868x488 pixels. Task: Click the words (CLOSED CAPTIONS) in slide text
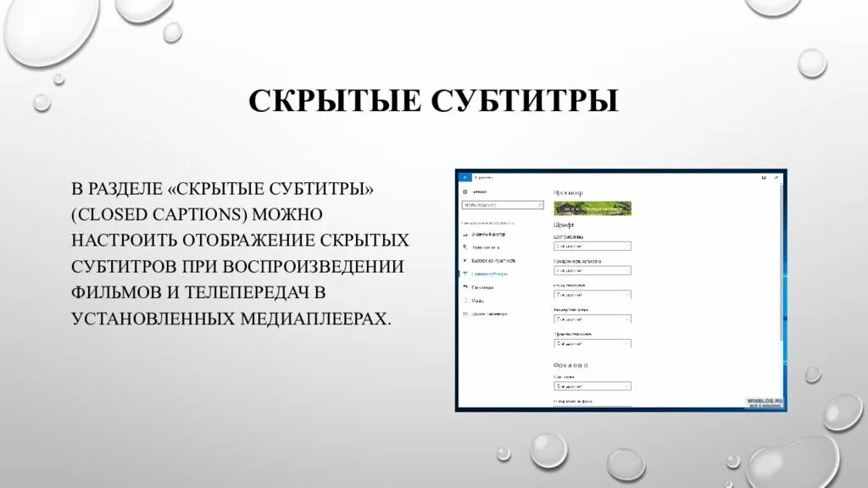(x=159, y=214)
